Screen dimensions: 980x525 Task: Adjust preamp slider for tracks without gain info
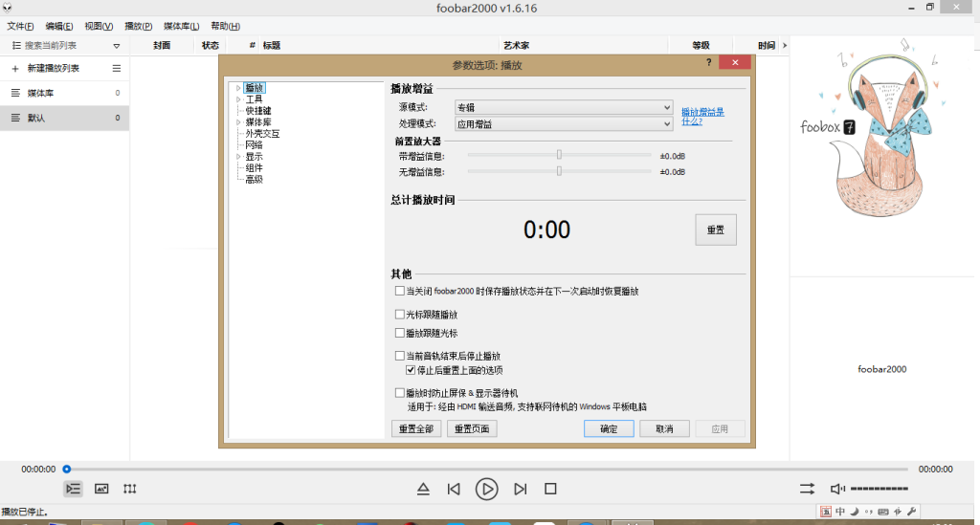pyautogui.click(x=559, y=171)
